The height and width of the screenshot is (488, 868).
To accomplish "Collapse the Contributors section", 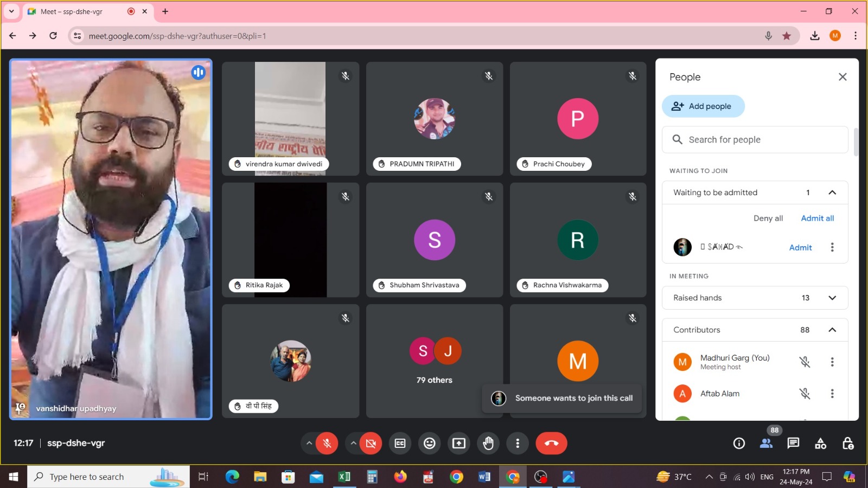I will point(832,330).
